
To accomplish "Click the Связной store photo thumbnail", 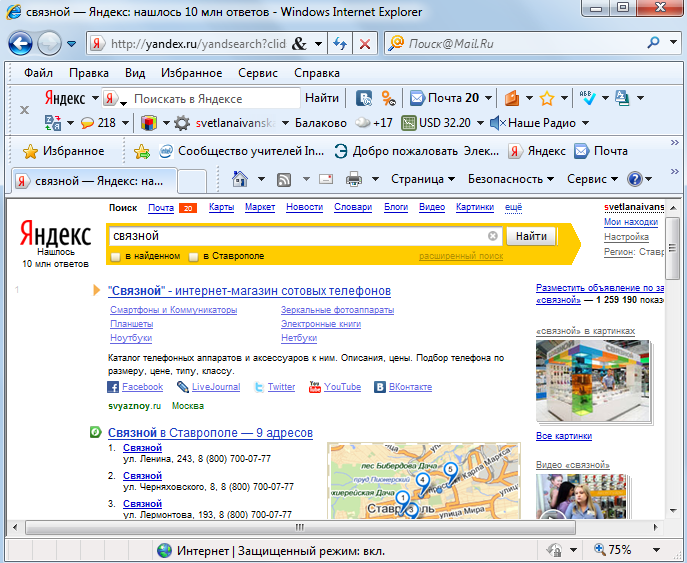I will pos(585,381).
